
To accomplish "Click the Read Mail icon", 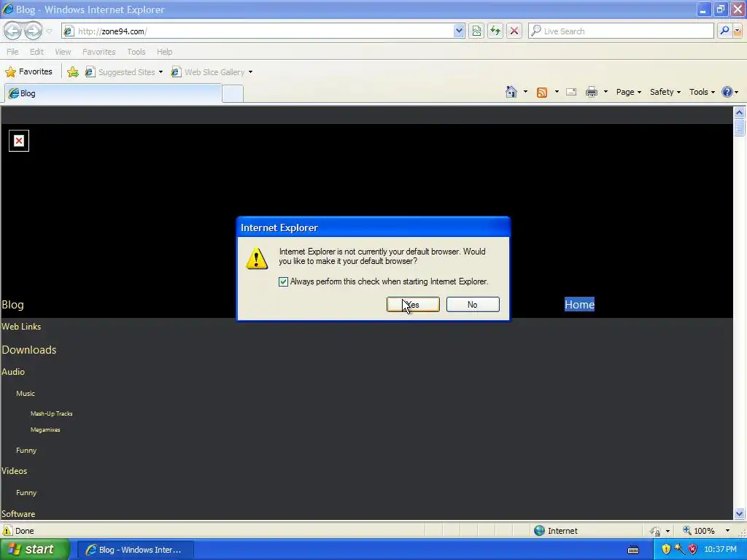I will tap(571, 92).
